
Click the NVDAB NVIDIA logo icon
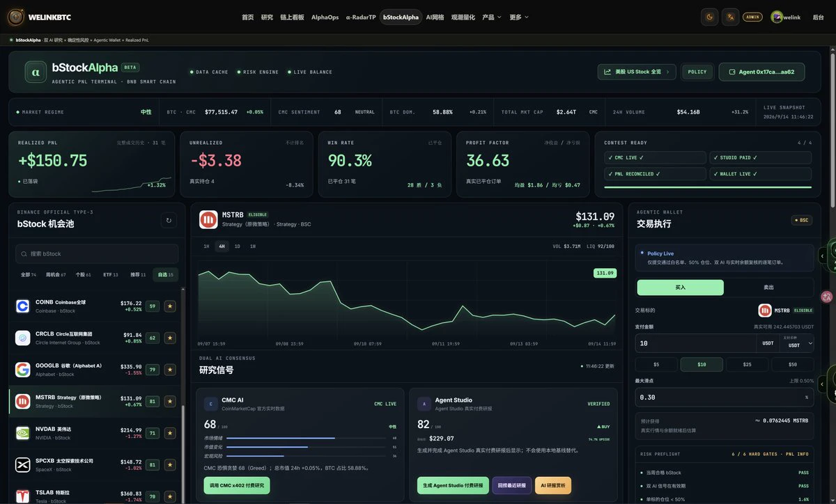23,433
